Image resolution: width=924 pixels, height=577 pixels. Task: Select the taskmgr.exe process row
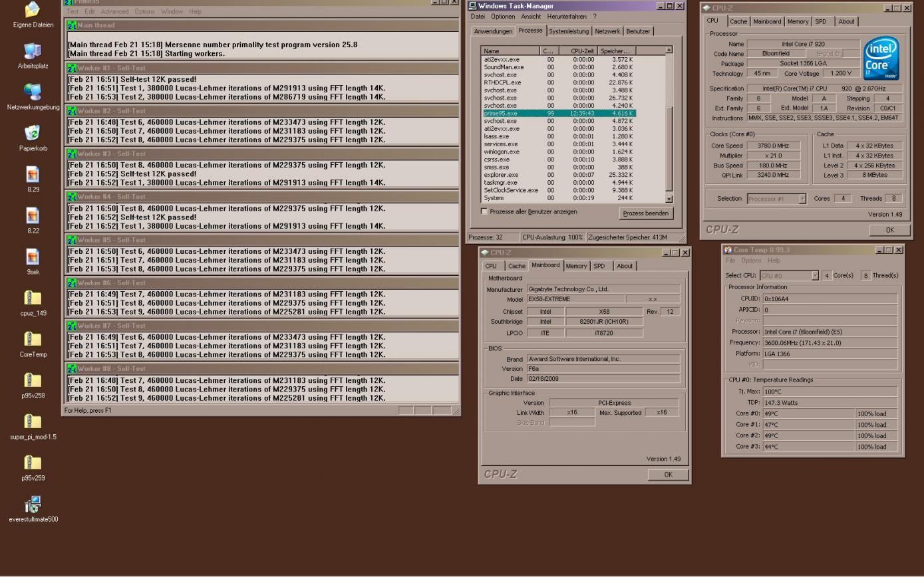point(559,182)
